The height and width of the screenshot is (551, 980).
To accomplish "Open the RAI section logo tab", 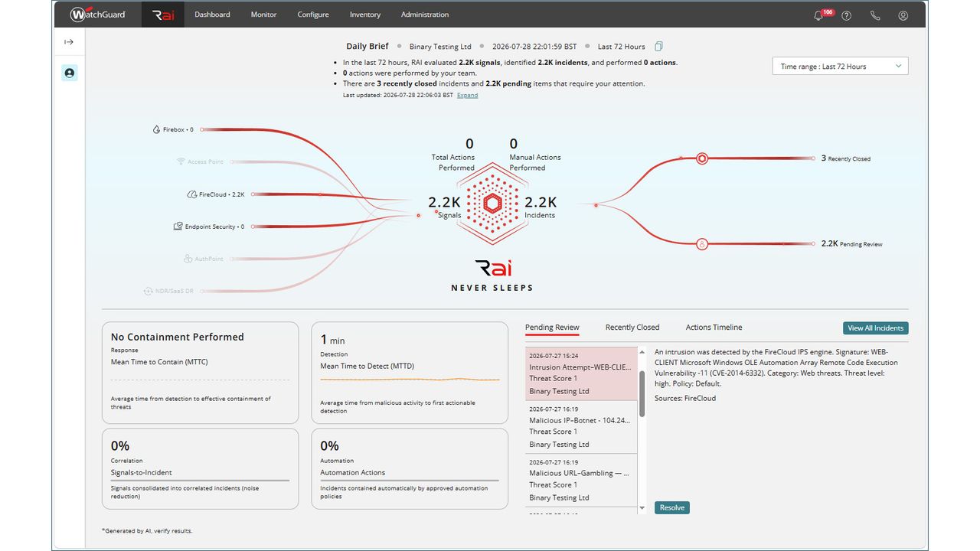I will (163, 15).
